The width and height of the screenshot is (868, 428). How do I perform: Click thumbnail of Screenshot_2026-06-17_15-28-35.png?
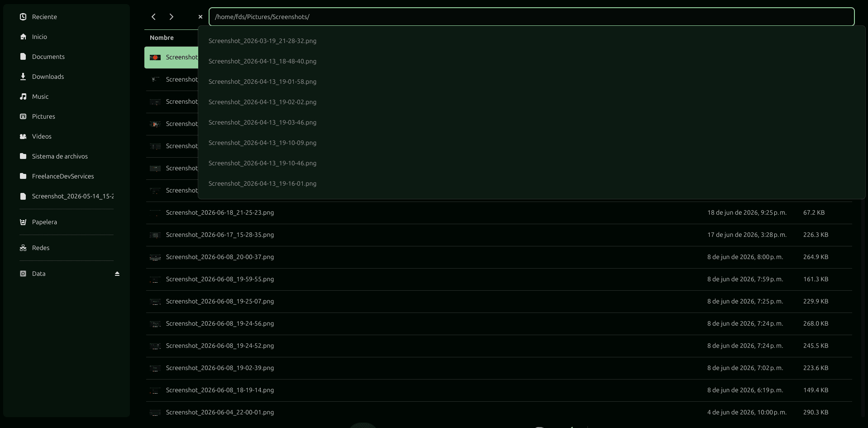tap(155, 235)
